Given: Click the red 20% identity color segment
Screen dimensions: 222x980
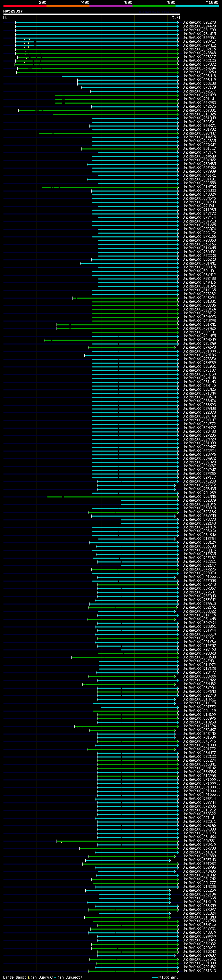Looking at the screenshot, I should (x=25, y=6).
